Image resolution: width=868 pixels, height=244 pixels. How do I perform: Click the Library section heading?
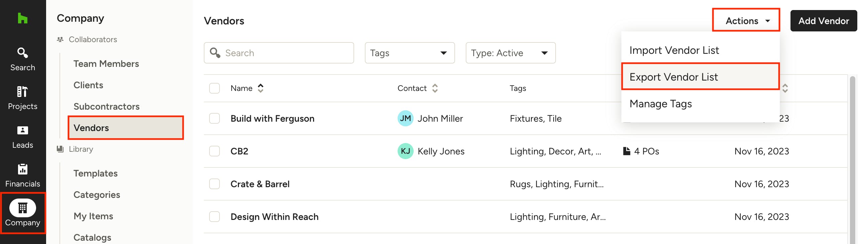coord(81,149)
